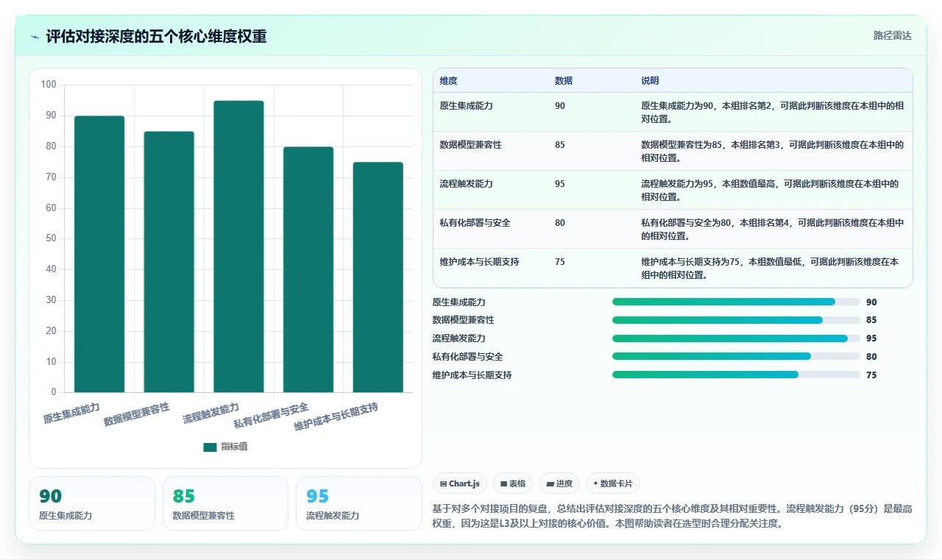Click table value 90 in 数据 column
This screenshot has width=942, height=560.
[x=560, y=106]
